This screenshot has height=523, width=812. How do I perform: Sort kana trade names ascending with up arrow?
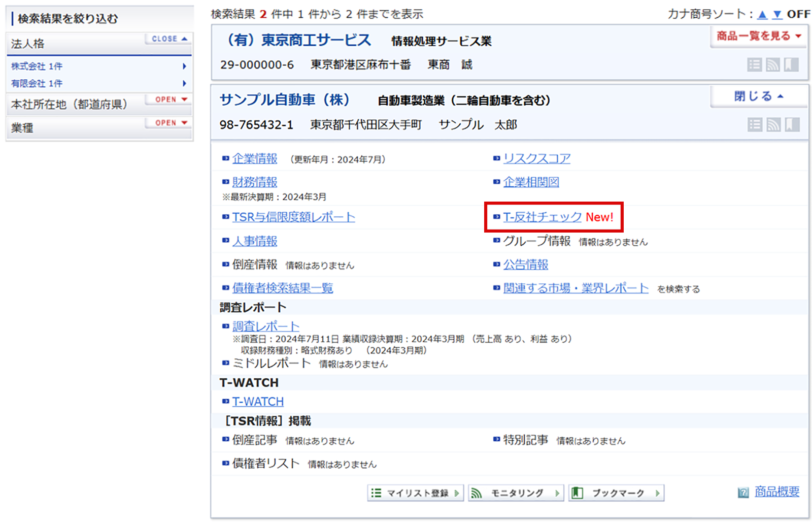tap(762, 14)
